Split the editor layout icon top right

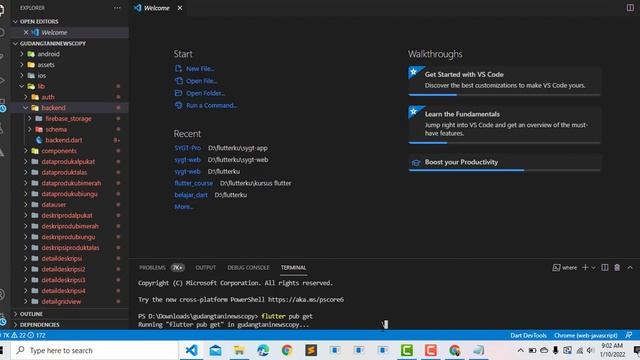pyautogui.click(x=630, y=8)
